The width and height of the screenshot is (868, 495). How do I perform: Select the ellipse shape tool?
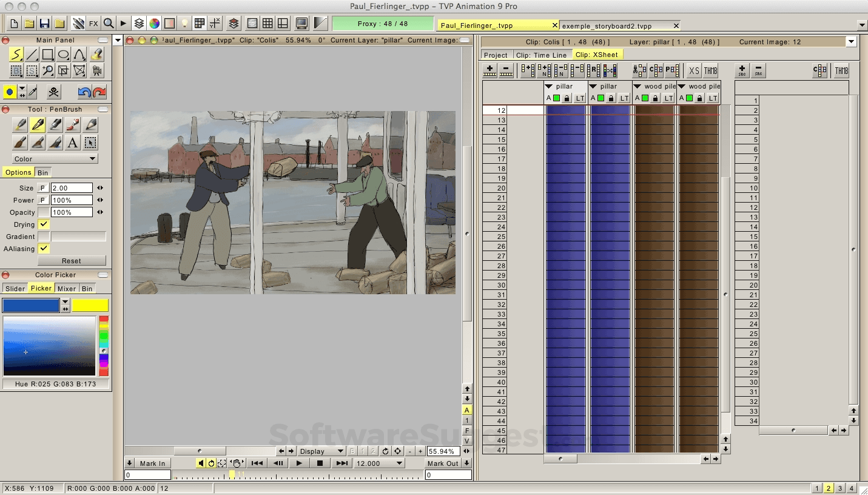pos(64,55)
